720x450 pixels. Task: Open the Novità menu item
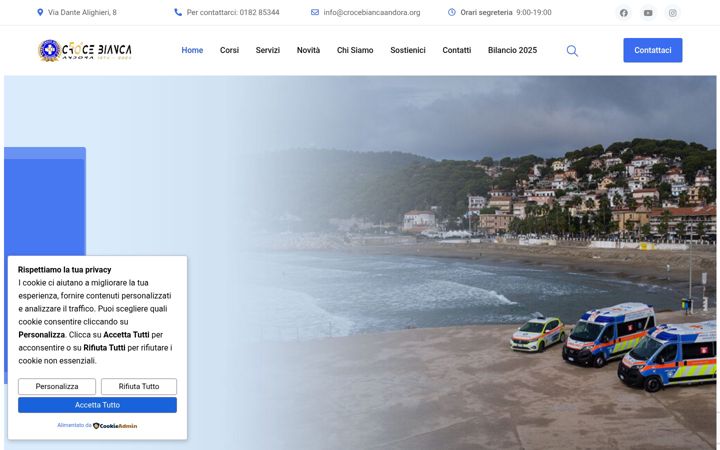(x=308, y=50)
